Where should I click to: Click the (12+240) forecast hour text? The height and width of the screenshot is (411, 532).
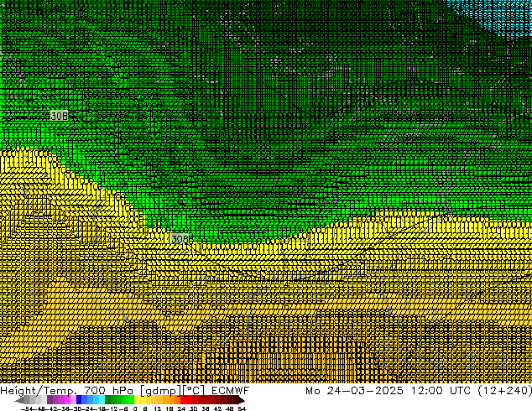(x=505, y=391)
